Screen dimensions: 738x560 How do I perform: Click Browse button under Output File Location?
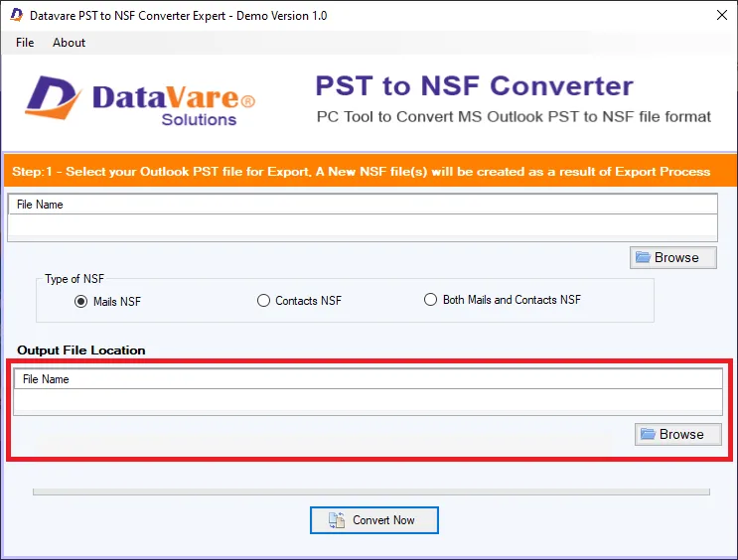[x=677, y=434]
